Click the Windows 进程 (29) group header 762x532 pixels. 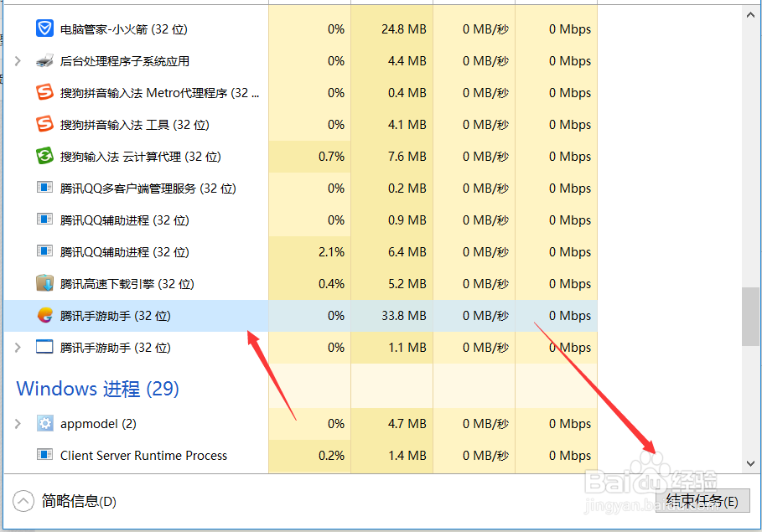[98, 389]
